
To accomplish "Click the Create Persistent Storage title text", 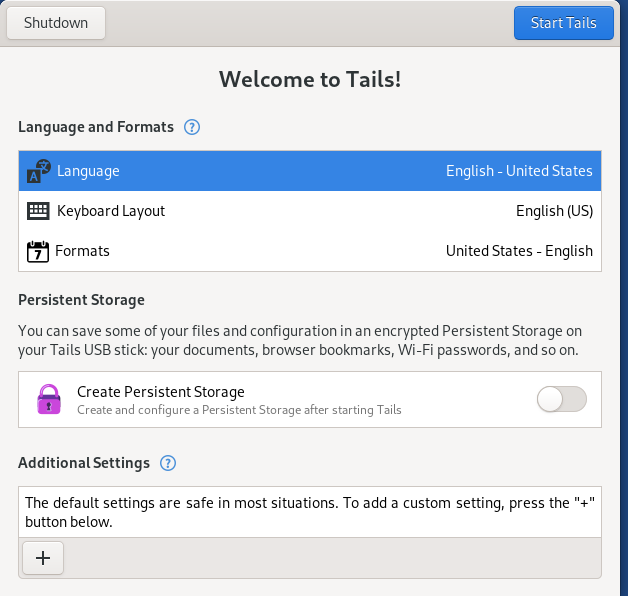I will coord(161,392).
